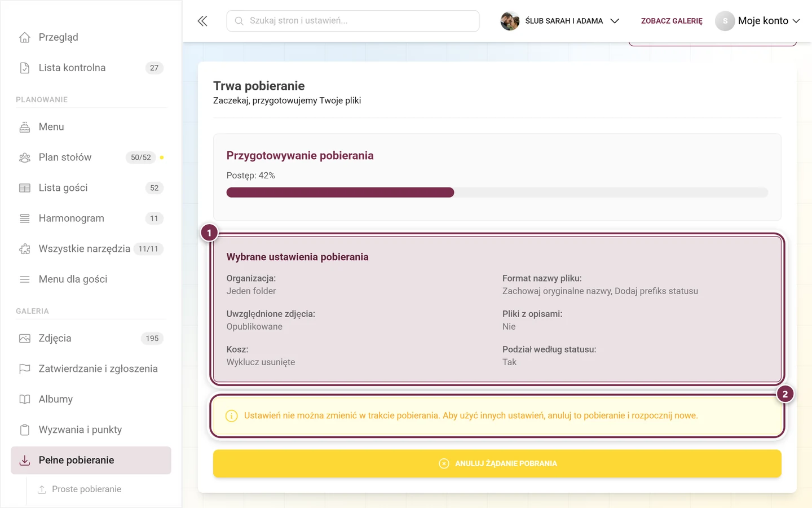This screenshot has height=508, width=812.
Task: Click the 'S' account avatar circle
Action: tap(725, 21)
